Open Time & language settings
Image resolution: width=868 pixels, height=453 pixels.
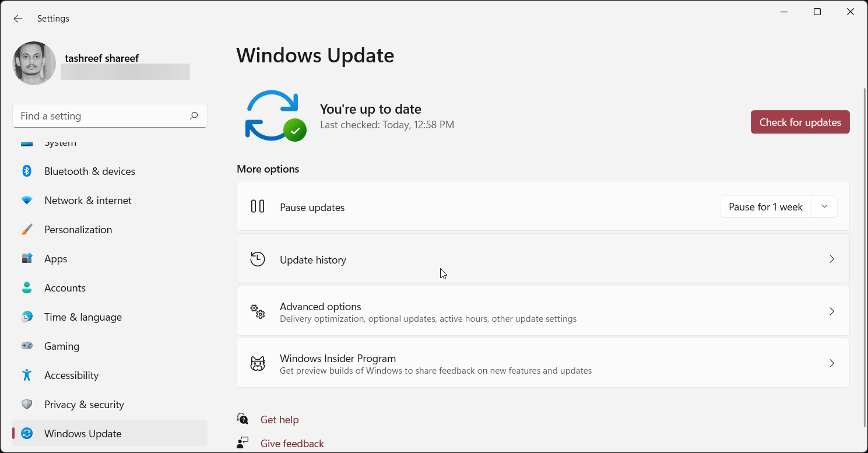[110, 317]
